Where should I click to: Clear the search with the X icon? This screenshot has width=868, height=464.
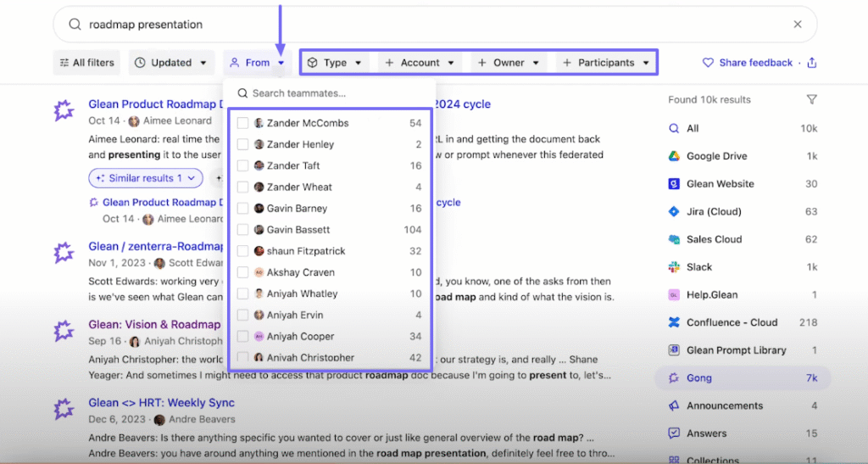tap(797, 25)
